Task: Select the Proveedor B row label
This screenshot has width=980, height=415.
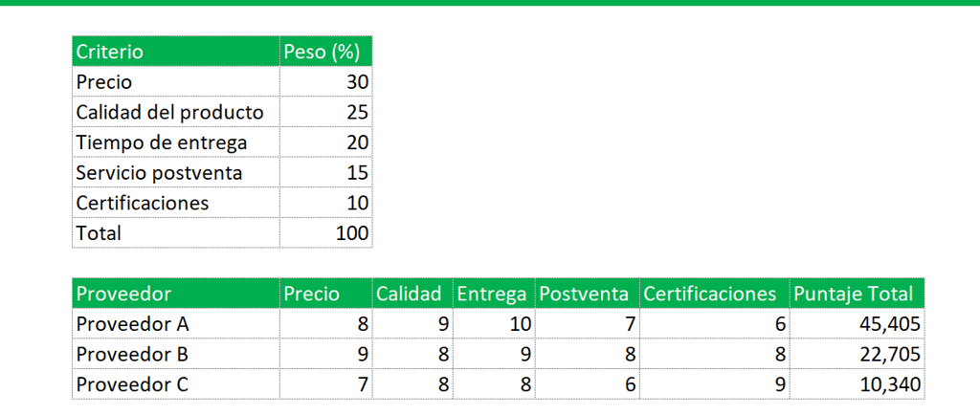Action: click(x=175, y=355)
